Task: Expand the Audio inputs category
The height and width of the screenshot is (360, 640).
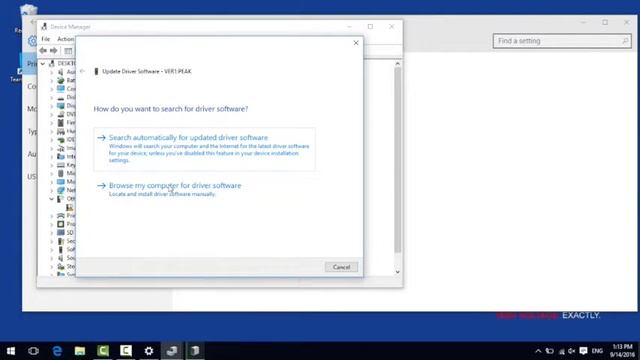Action: click(x=52, y=72)
